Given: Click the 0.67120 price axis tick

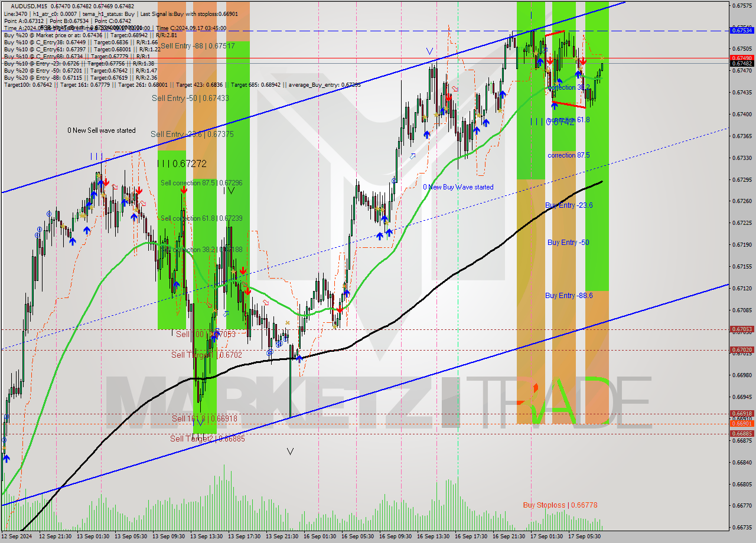Looking at the screenshot, I should tap(742, 288).
